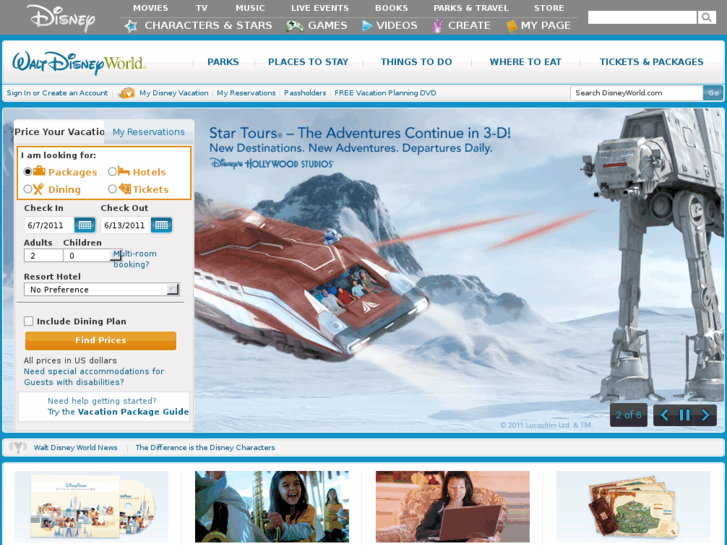This screenshot has height=545, width=727.
Task: Click the Check Out date field
Action: (x=126, y=225)
